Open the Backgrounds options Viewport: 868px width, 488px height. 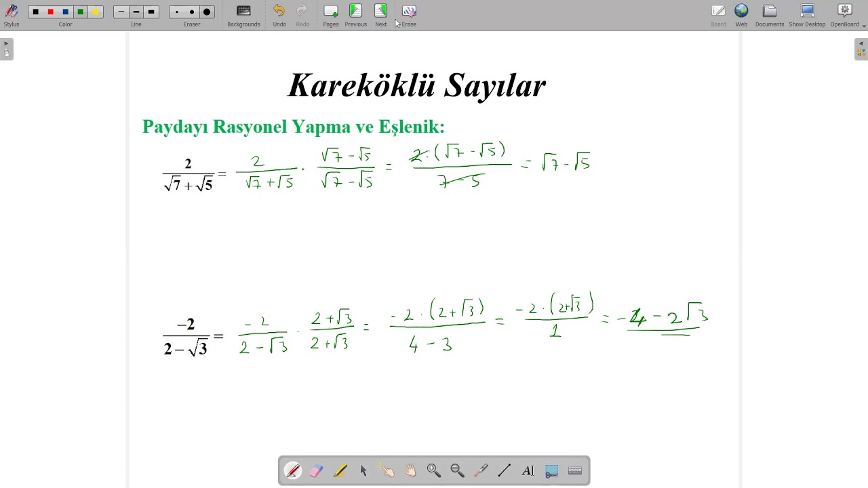tap(243, 15)
